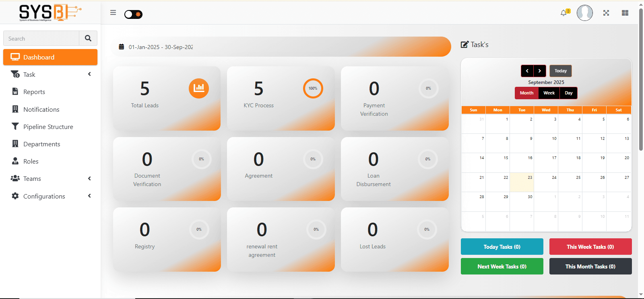Open Reports from the sidebar
Screen dimensions: 644x299
[34, 92]
